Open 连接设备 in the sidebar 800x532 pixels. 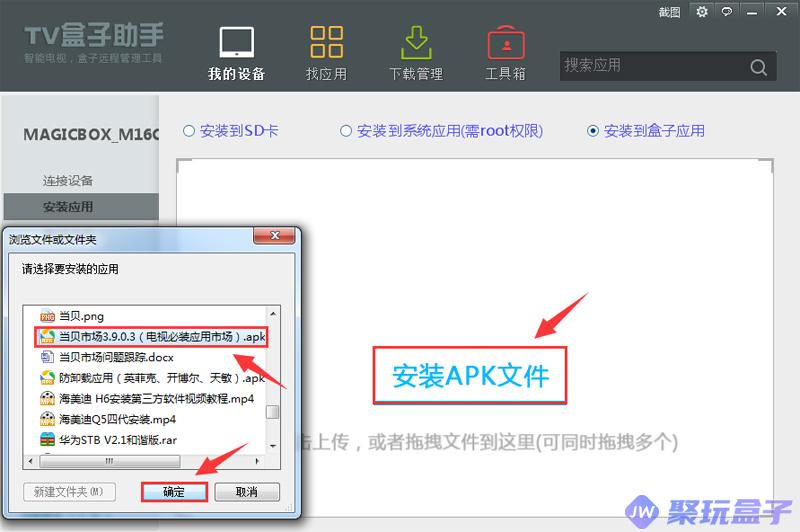click(68, 181)
